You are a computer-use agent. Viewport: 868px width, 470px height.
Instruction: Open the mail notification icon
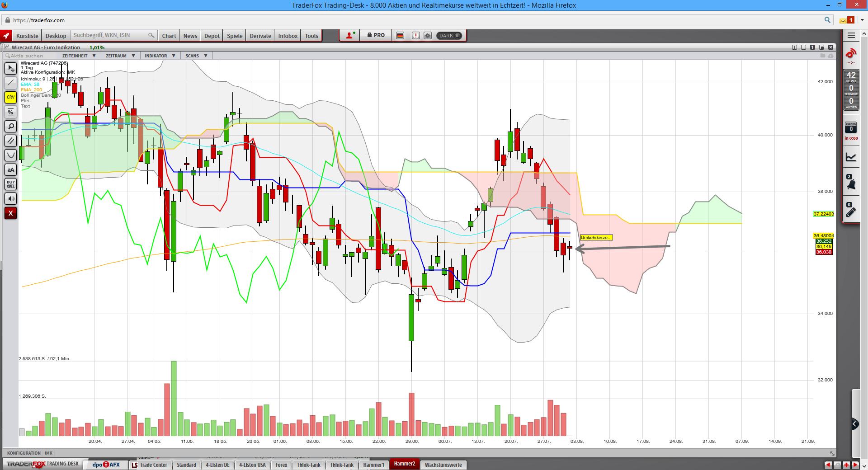pos(846,20)
